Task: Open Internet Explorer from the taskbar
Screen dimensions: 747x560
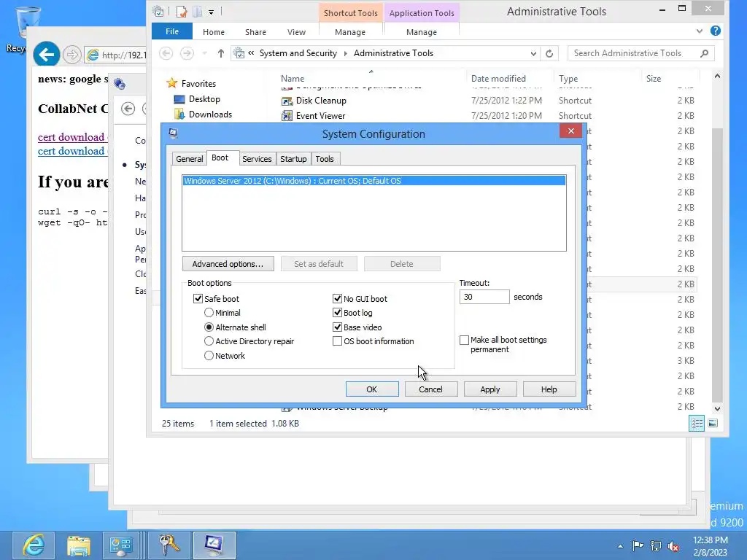Action: (x=34, y=545)
